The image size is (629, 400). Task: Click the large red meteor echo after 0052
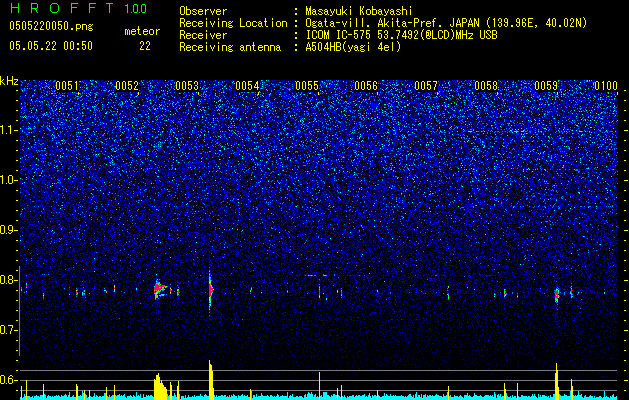[158, 289]
